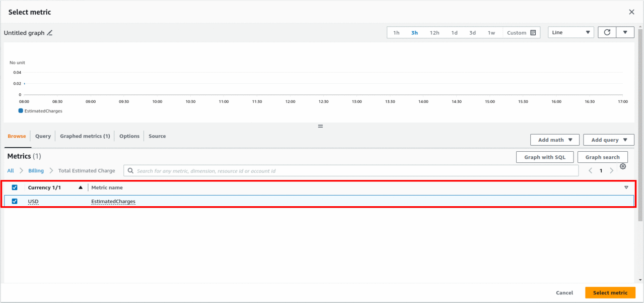Image resolution: width=644 pixels, height=303 pixels.
Task: Go to the All metrics breadcrumb
Action: click(11, 171)
